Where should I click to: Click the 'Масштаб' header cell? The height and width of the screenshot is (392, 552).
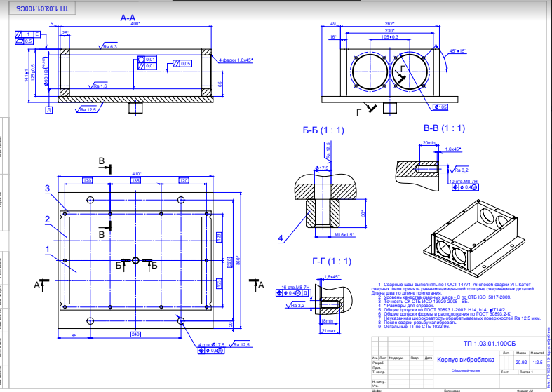point(537,353)
